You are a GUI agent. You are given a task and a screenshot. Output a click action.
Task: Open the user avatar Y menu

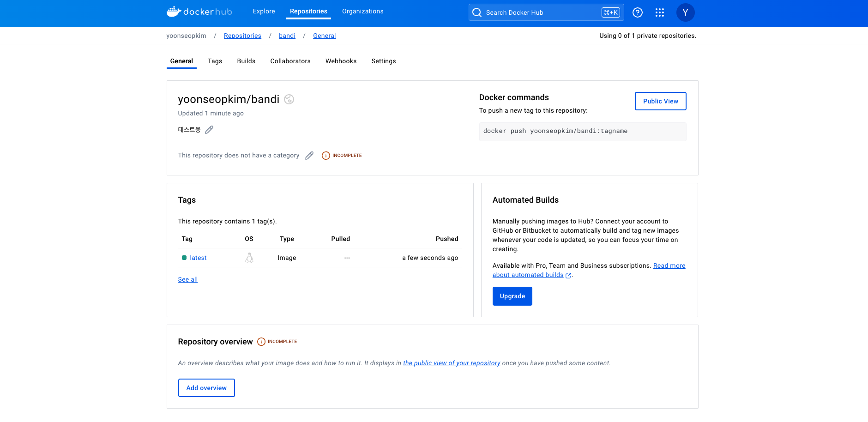point(686,12)
